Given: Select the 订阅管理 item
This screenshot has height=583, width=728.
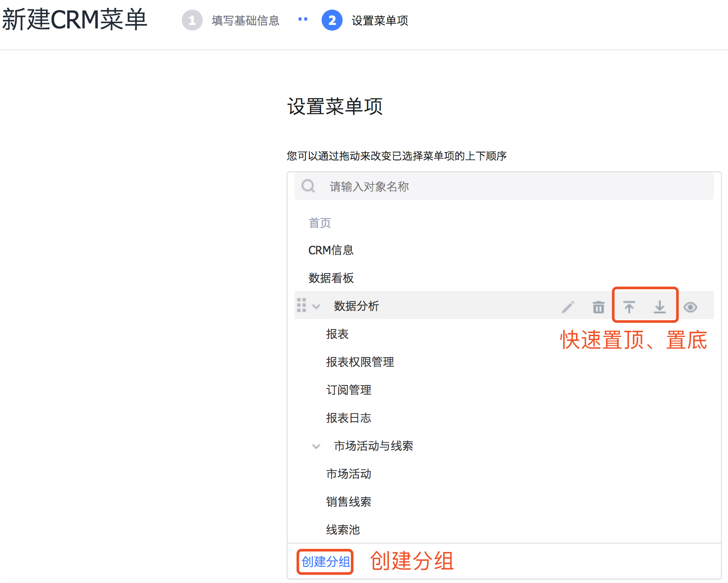Looking at the screenshot, I should (349, 390).
